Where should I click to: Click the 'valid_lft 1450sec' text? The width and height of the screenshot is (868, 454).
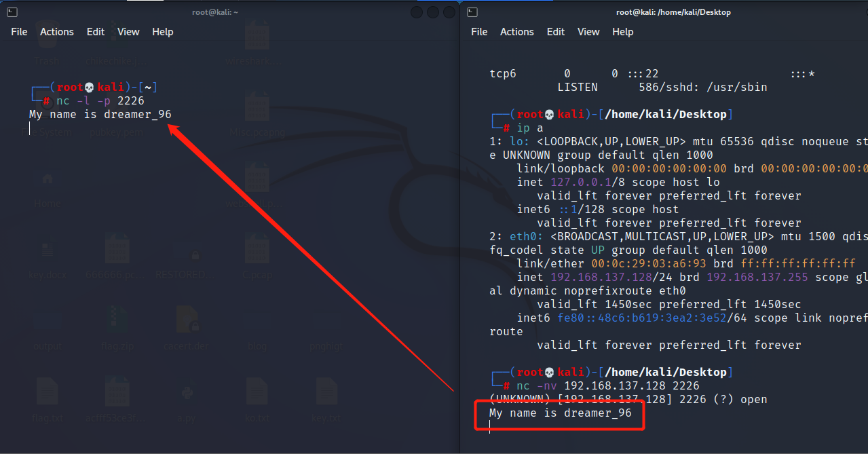tap(595, 305)
